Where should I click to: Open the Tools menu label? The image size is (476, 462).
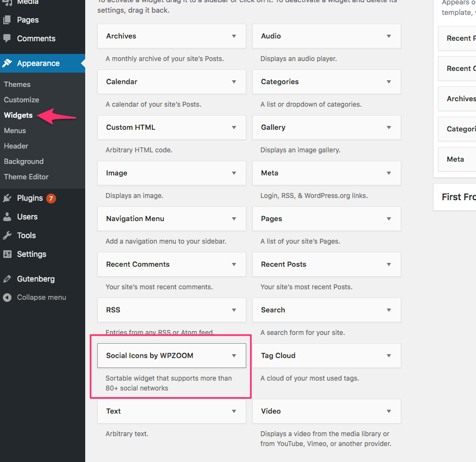click(x=26, y=235)
